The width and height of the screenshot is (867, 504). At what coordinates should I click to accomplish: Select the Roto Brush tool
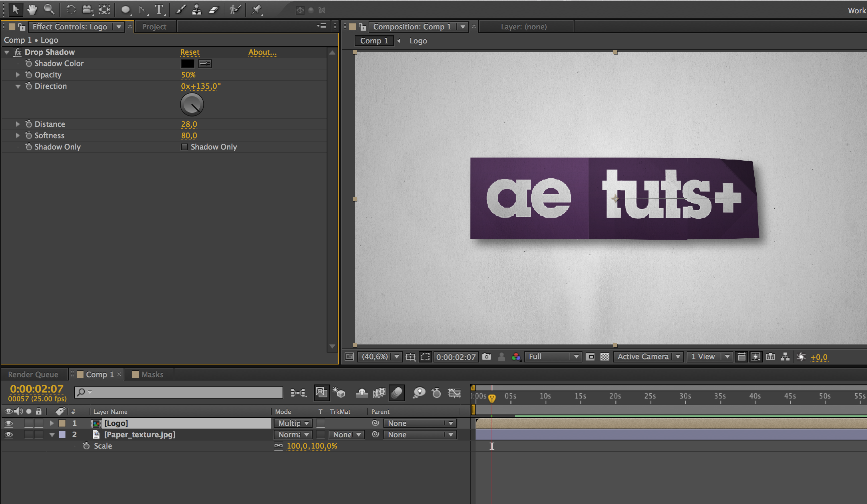pos(235,10)
